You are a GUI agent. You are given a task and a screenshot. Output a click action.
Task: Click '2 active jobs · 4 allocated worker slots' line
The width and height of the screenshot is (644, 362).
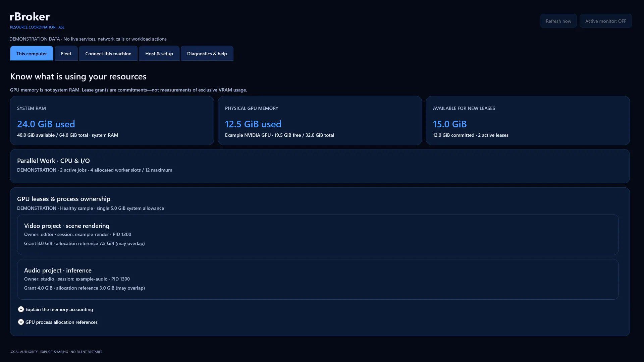tap(100, 170)
